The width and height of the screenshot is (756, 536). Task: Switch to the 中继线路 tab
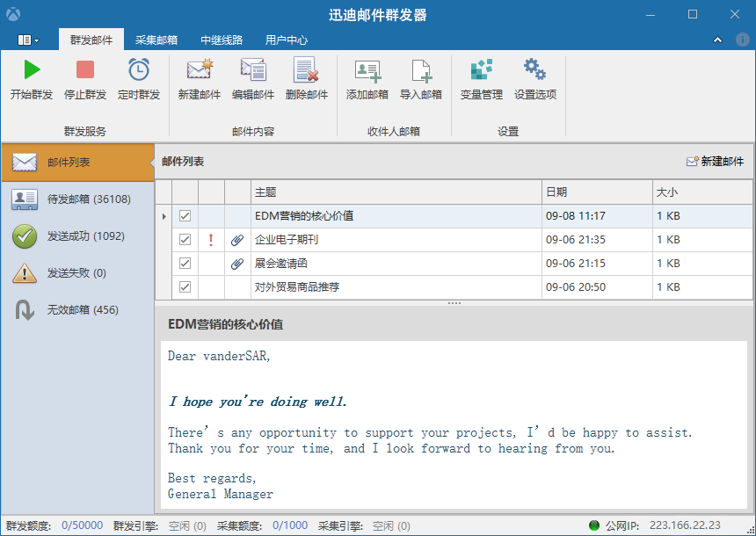click(222, 40)
